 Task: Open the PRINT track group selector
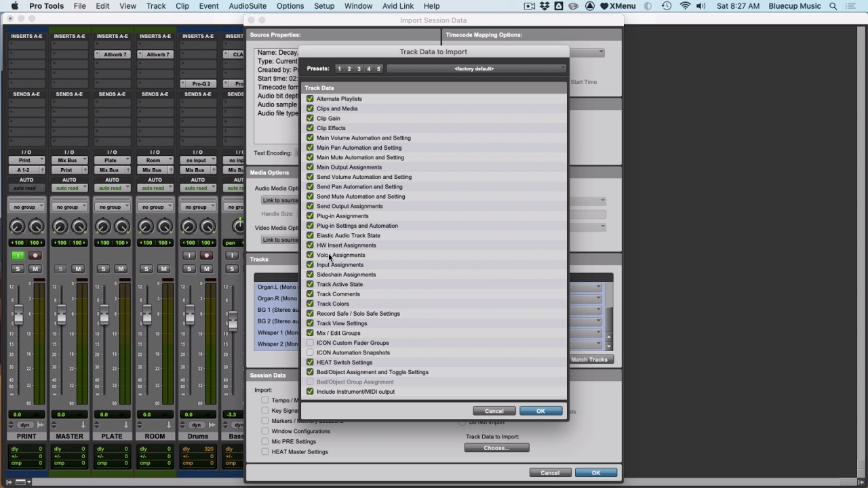point(26,207)
